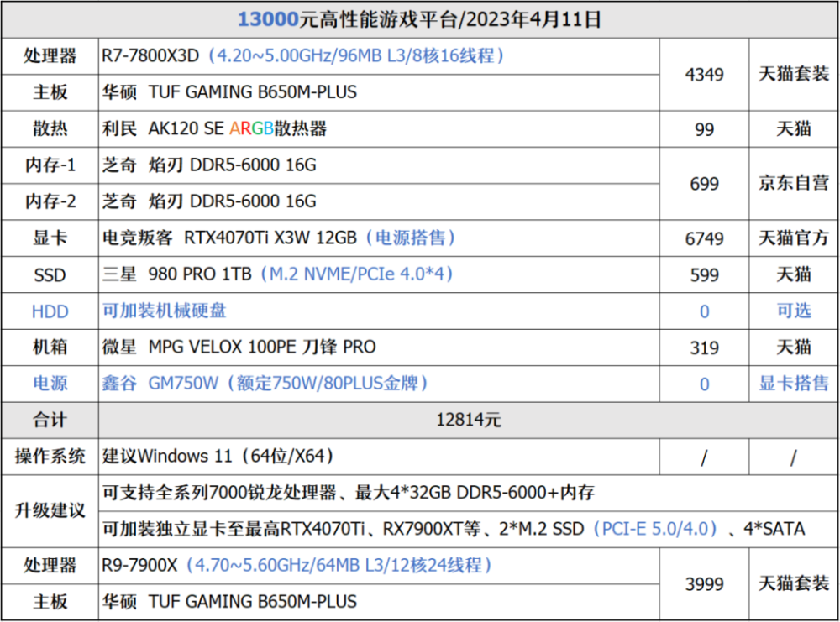Select price cell '4349'
The width and height of the screenshot is (840, 622).
pos(704,75)
